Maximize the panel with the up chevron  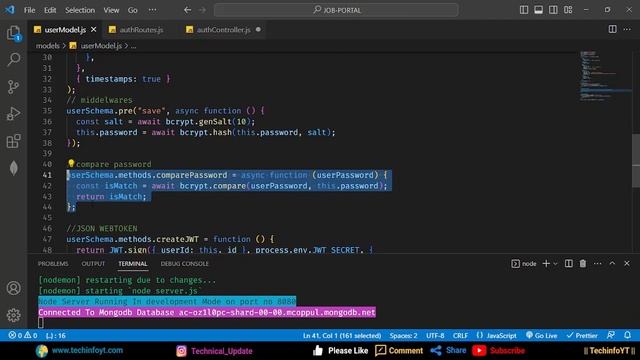tap(612, 264)
